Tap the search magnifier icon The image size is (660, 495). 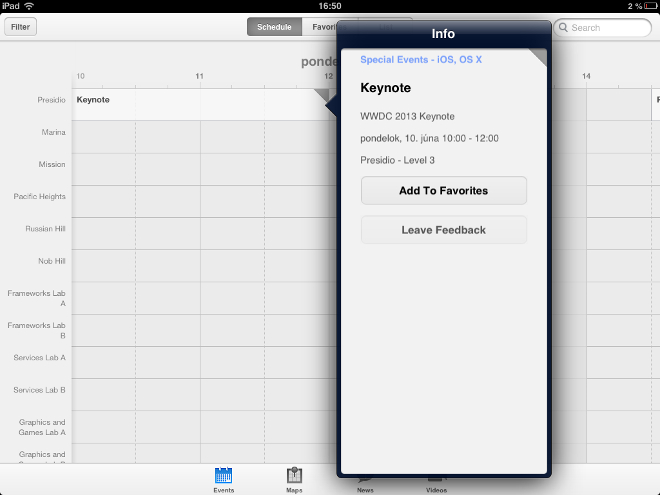tap(563, 27)
